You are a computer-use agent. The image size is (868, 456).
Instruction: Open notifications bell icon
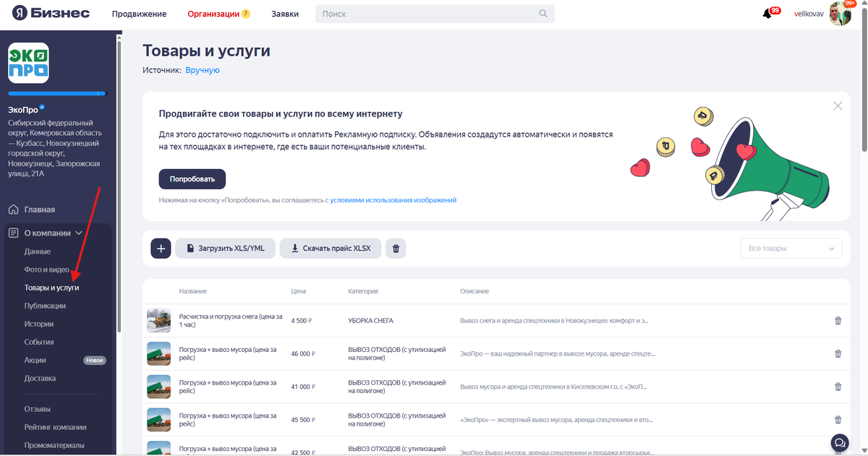click(x=767, y=14)
